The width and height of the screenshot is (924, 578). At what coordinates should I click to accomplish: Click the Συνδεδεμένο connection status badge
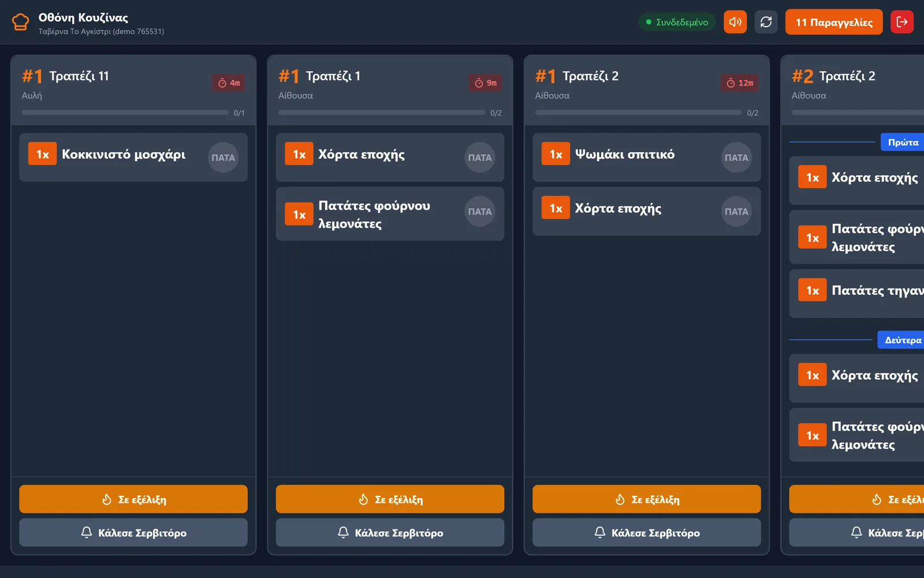point(677,22)
